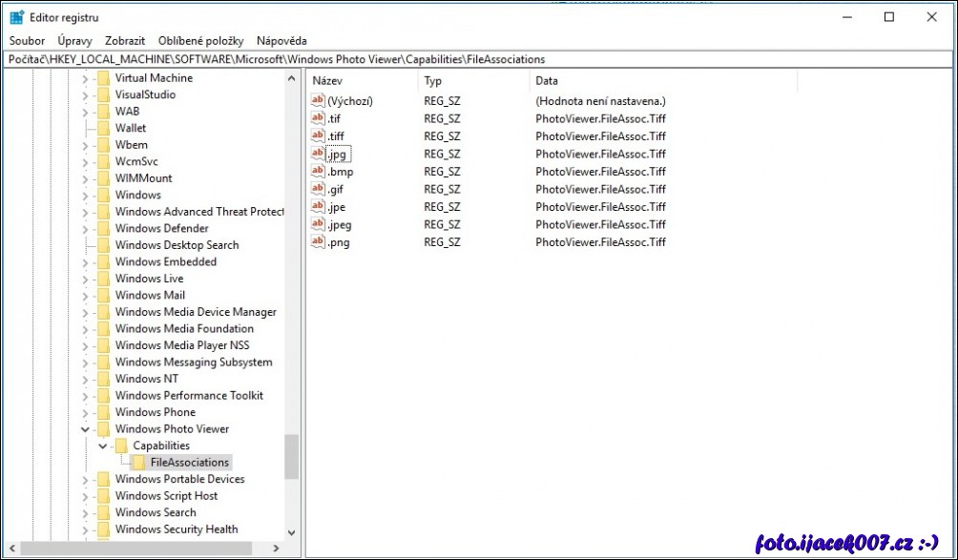Expand the Windows Mail tree node
The height and width of the screenshot is (560, 958).
[85, 296]
